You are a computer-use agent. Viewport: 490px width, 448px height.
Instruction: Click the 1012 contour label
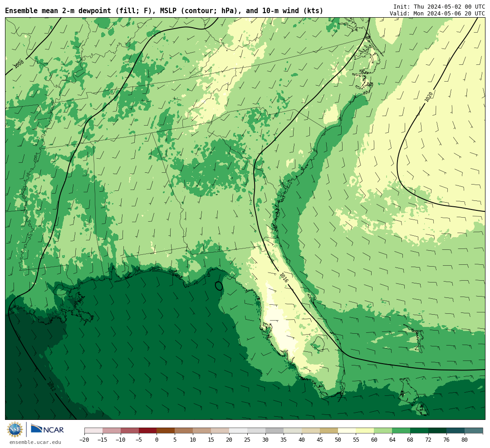(51, 386)
